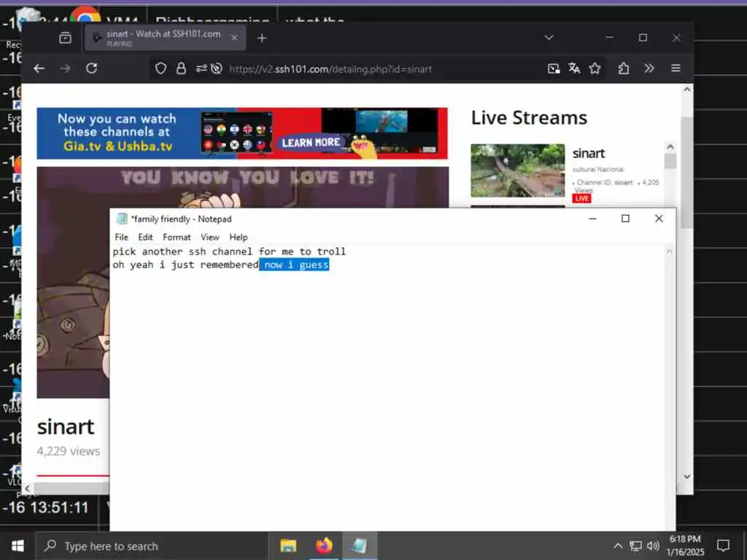Open Notepad File menu

pos(122,237)
